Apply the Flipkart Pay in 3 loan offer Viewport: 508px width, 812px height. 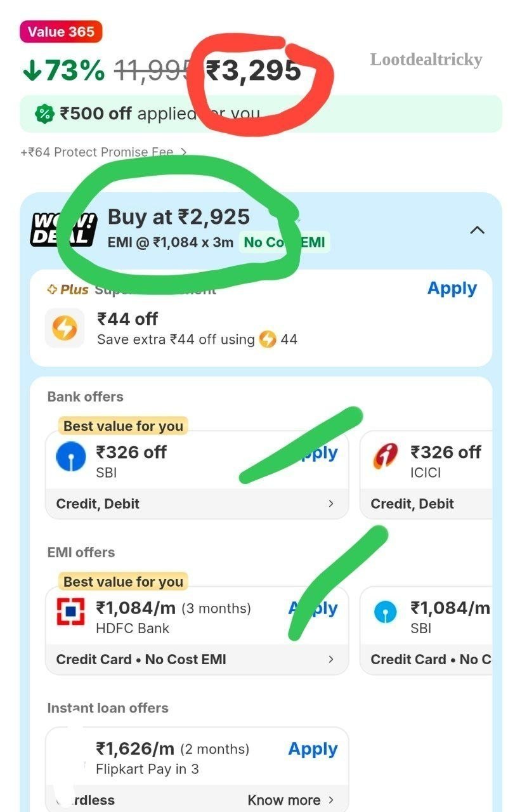click(x=313, y=749)
